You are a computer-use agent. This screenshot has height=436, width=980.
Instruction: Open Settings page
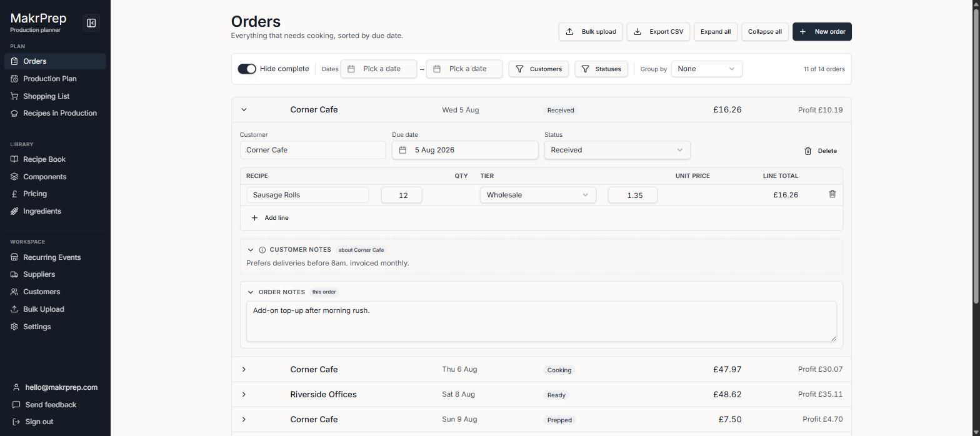(55, 327)
